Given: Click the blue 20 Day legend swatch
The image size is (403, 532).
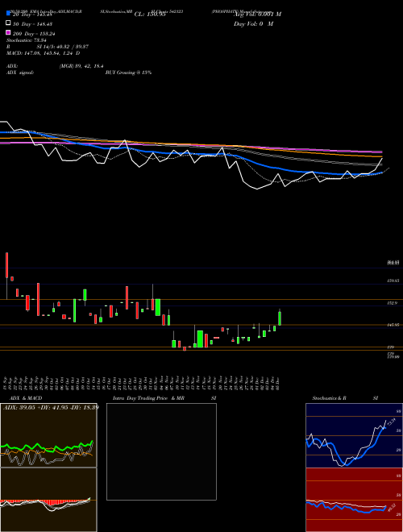Looking at the screenshot, I should point(9,13).
